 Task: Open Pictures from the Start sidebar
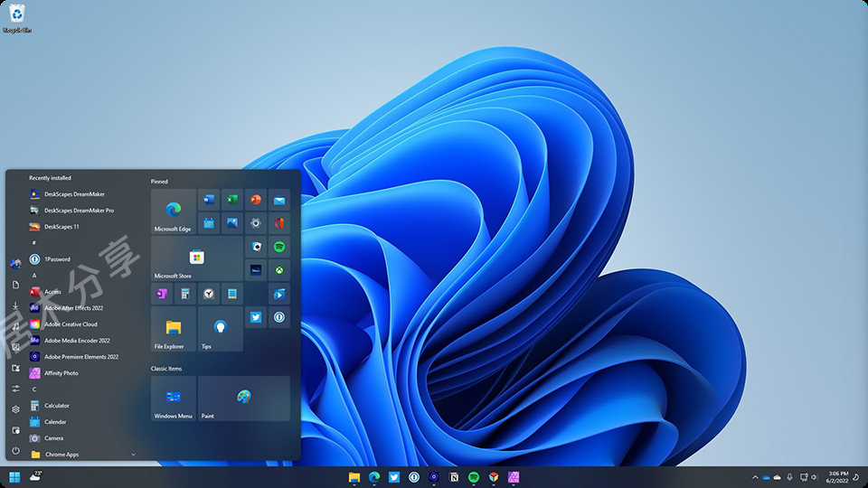15,347
